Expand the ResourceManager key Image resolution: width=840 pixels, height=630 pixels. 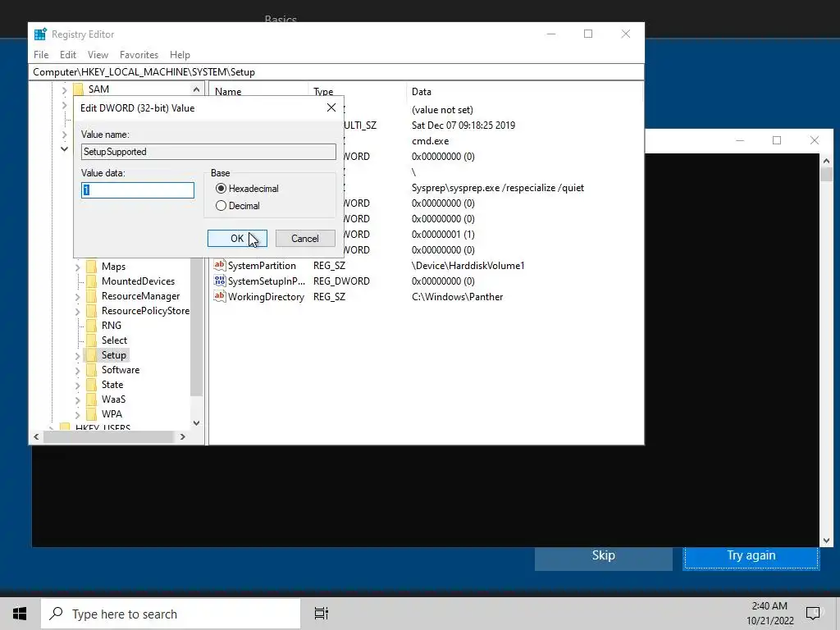point(78,296)
